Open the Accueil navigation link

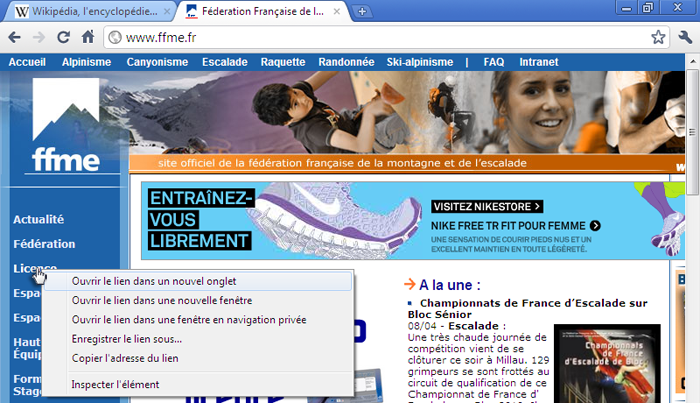[27, 62]
